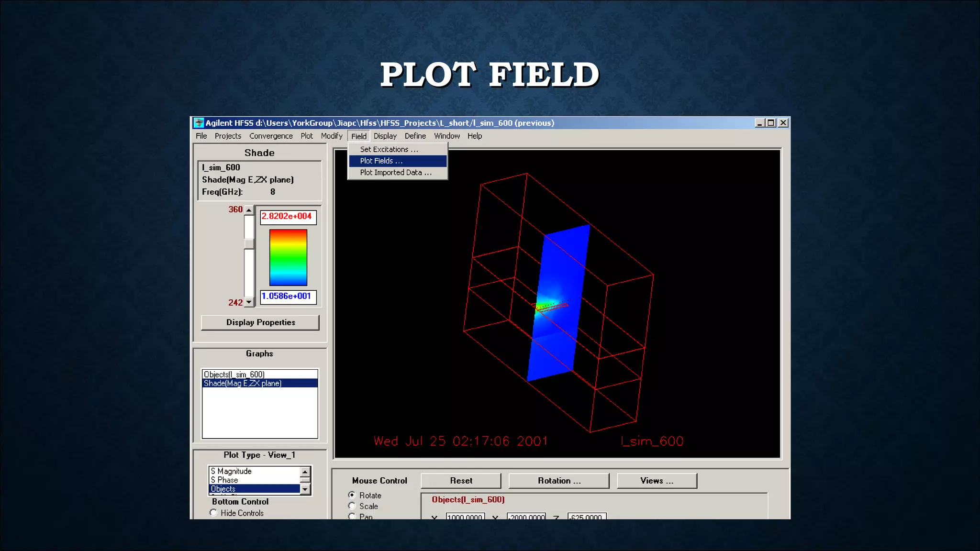Click the shade scale slider thumb
This screenshot has width=980, height=551.
249,244
